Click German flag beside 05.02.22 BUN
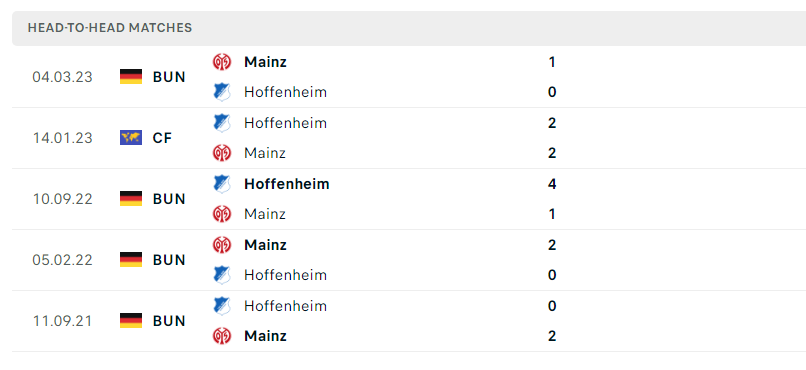 (131, 260)
